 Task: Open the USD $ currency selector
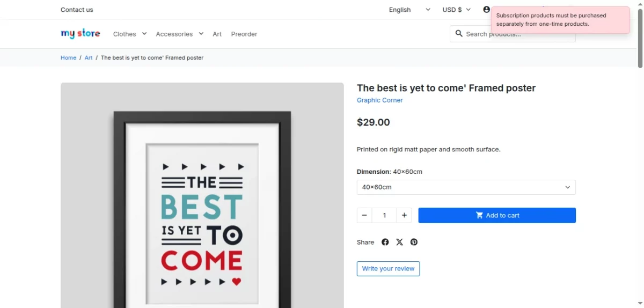point(456,10)
